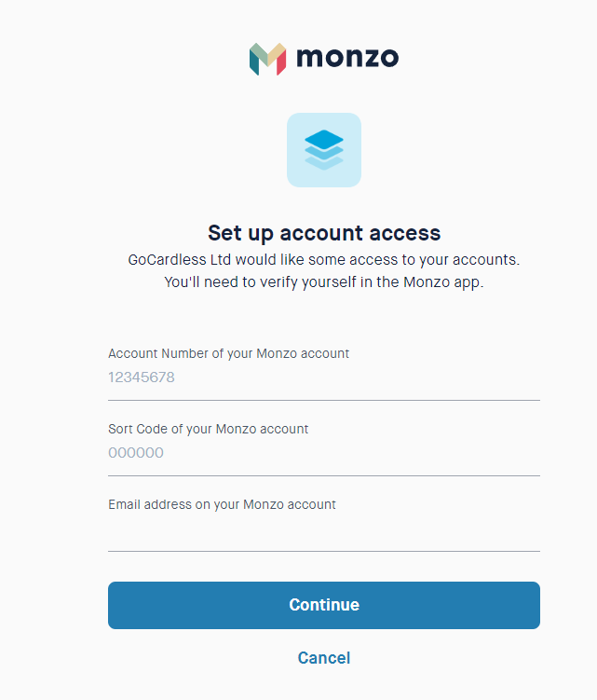
Task: Click the Cancel link
Action: tap(324, 657)
